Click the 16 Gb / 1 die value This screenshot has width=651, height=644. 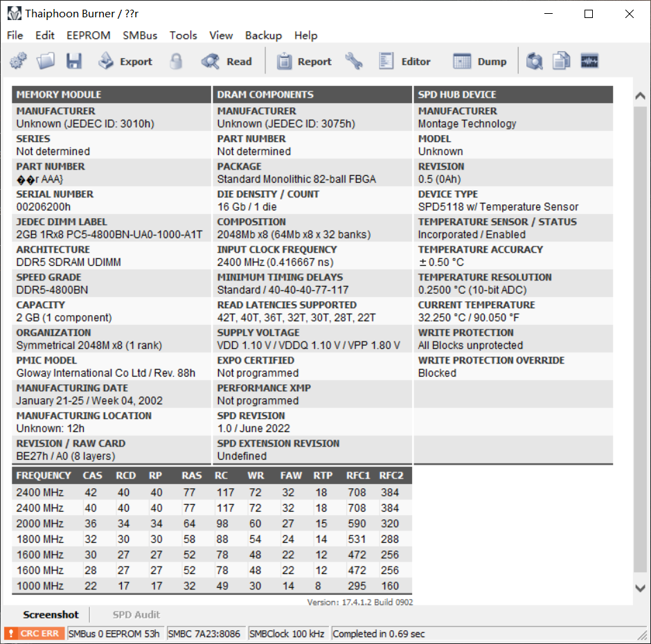247,207
